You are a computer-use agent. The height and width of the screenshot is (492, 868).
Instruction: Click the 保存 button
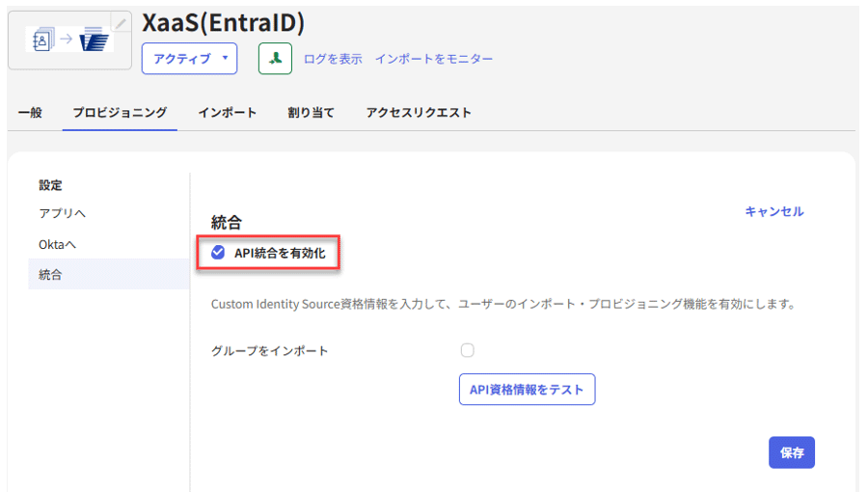(791, 452)
